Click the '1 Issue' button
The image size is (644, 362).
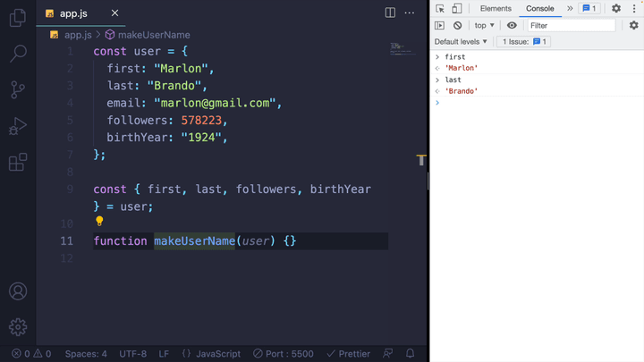[523, 42]
